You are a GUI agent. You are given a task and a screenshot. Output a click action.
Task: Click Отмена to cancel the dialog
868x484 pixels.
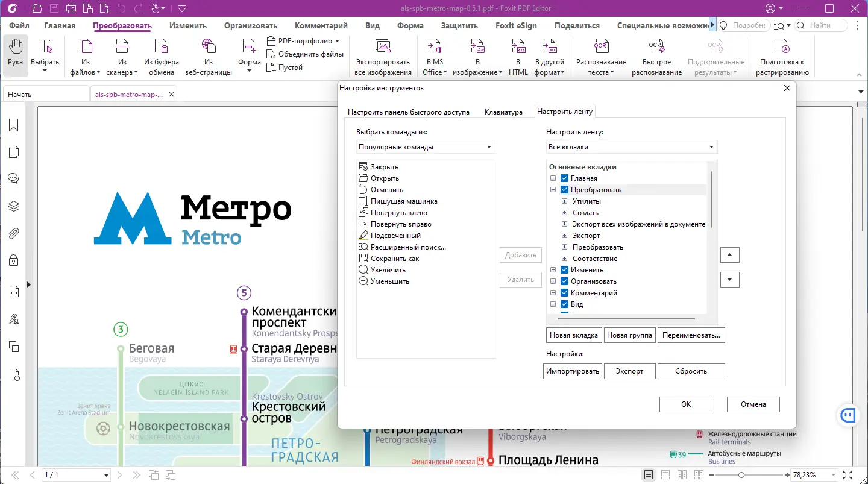point(753,404)
